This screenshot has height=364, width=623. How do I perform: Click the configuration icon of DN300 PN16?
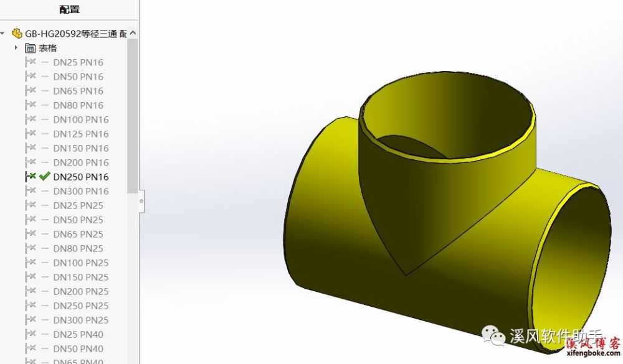point(30,191)
